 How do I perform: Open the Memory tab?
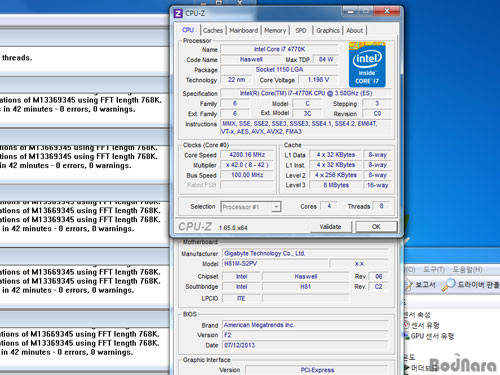pos(275,30)
